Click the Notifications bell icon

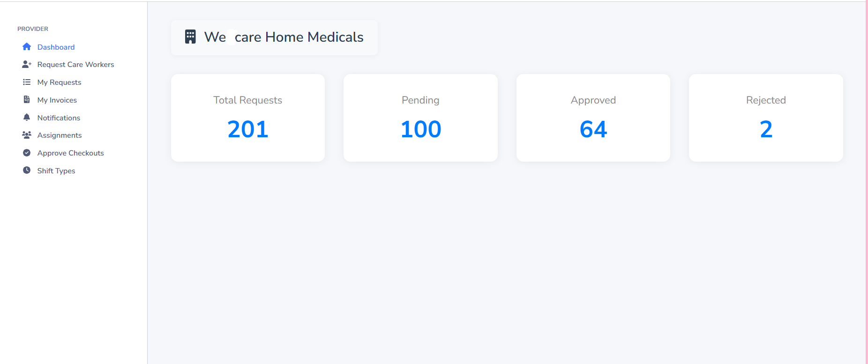[27, 118]
